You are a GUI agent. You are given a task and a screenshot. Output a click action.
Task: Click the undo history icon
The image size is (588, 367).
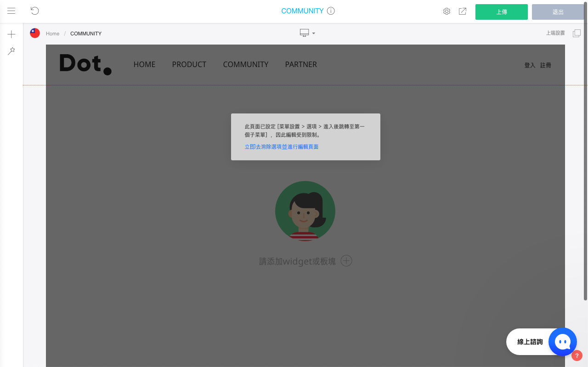[35, 11]
